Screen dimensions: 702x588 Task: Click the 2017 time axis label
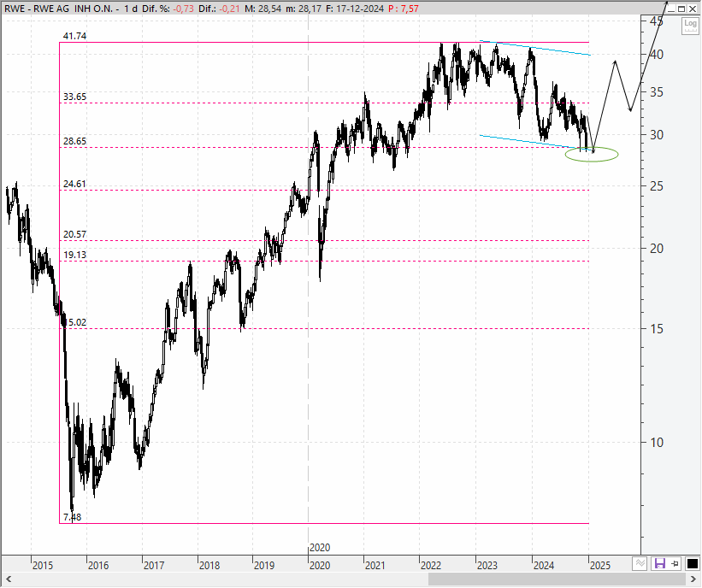(154, 566)
